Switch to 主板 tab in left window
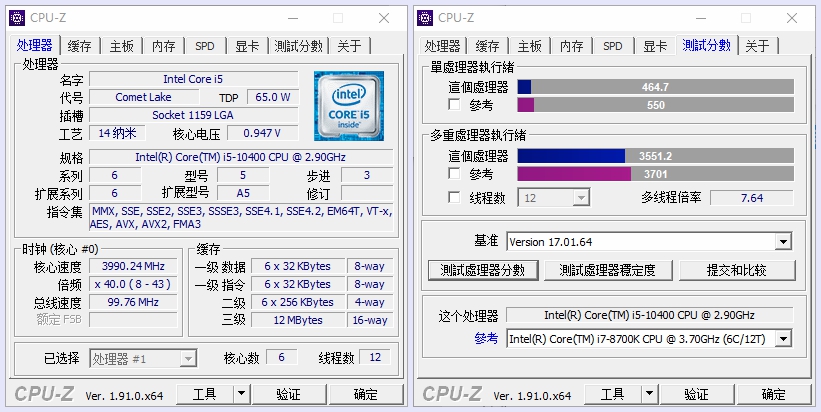Screen dimensions: 821x412 tap(121, 46)
